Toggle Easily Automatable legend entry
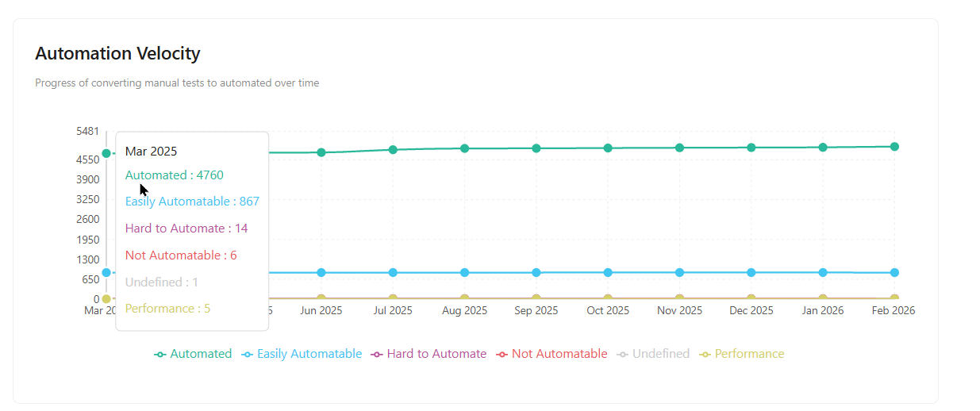This screenshot has height=411, width=980. click(x=302, y=354)
